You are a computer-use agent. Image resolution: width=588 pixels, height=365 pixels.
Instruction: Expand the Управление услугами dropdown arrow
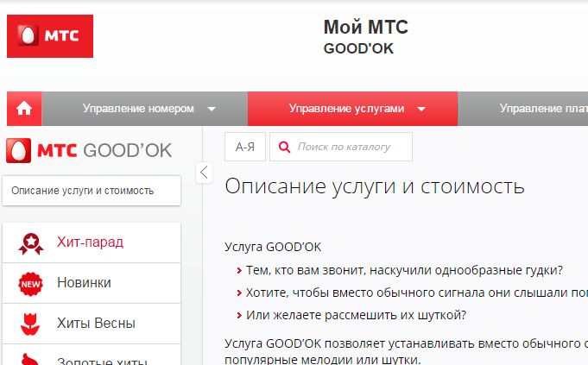click(421, 109)
